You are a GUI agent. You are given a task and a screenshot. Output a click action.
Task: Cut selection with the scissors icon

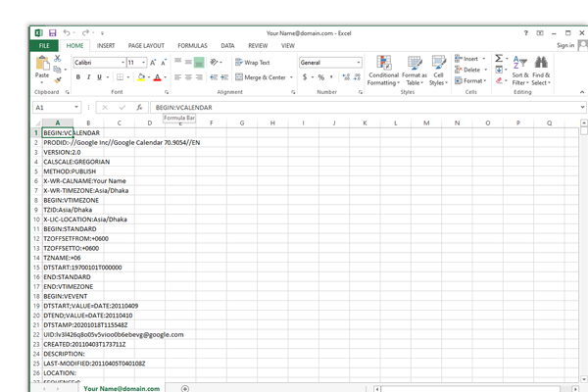[x=58, y=59]
